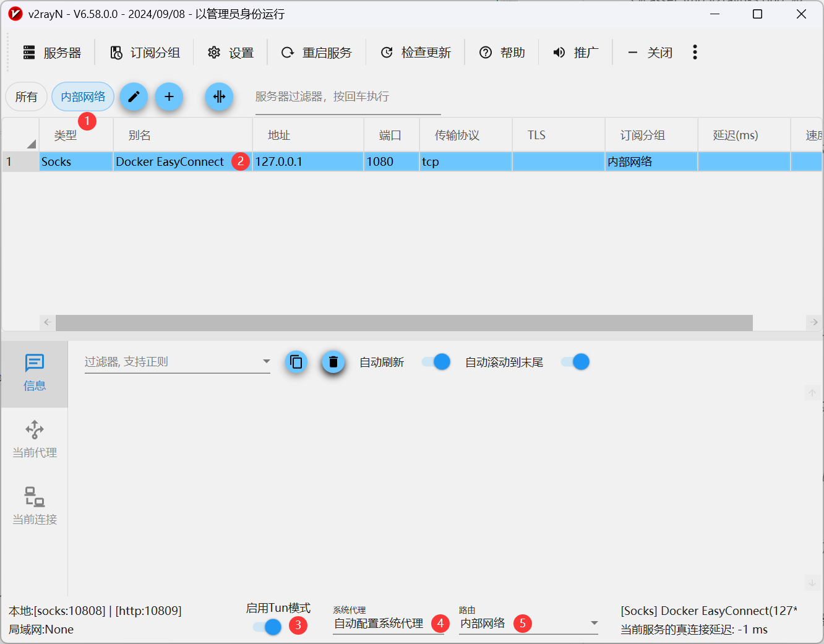Image resolution: width=824 pixels, height=644 pixels.
Task: Open the 信息 log tab
Action: (x=35, y=373)
